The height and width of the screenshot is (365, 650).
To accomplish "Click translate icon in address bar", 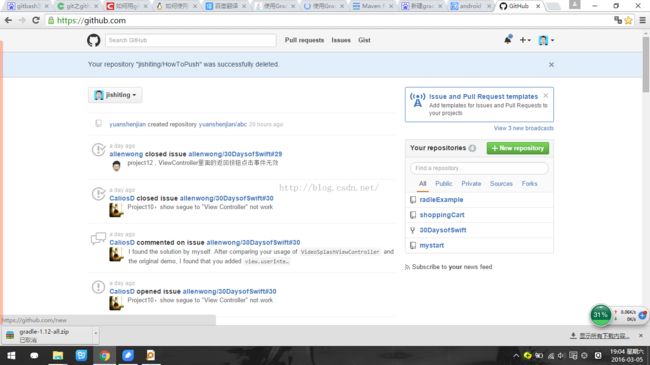I will tap(618, 20).
